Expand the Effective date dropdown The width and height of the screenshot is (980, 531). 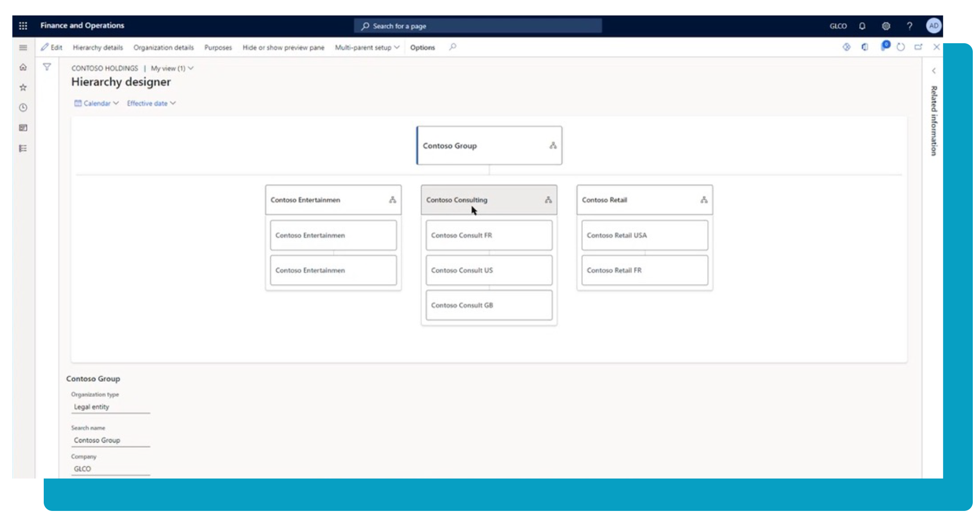coord(151,103)
